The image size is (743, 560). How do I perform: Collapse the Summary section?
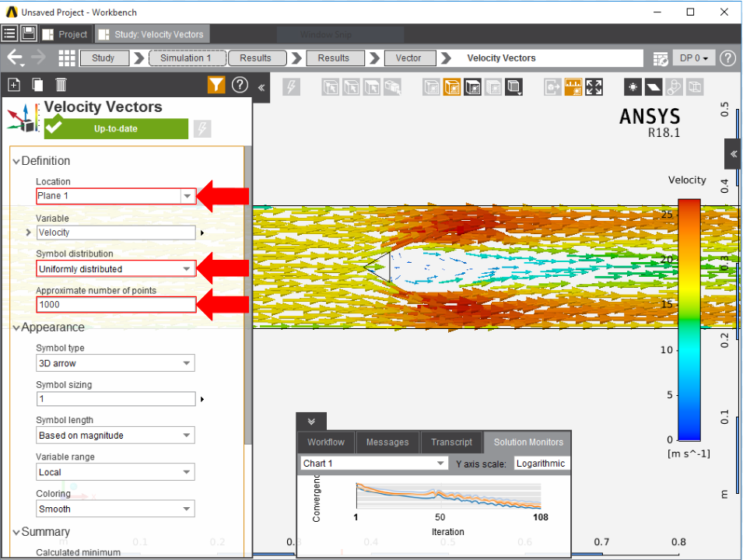[x=16, y=533]
